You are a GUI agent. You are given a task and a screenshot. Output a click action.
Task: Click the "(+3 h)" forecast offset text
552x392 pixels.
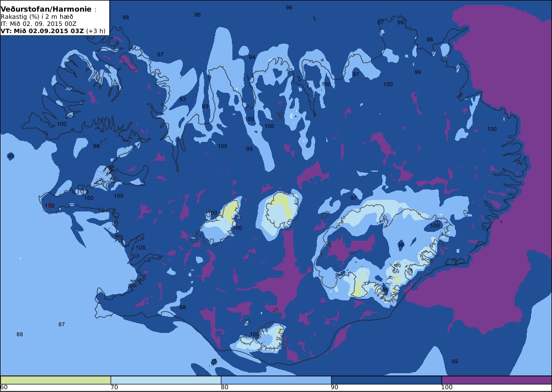(95, 30)
